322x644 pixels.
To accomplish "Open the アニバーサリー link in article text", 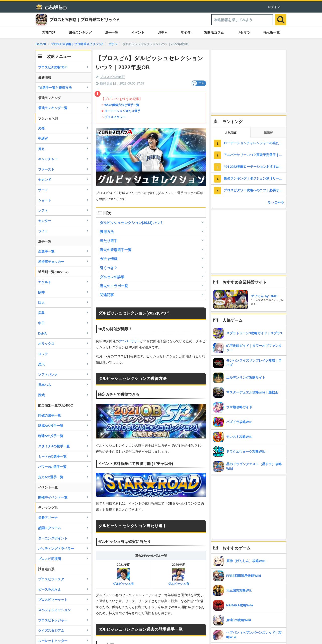I will pyautogui.click(x=129, y=341).
